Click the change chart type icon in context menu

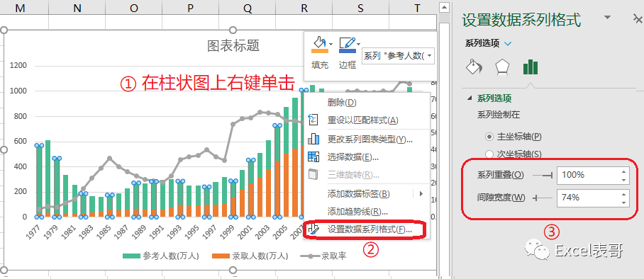pos(313,139)
